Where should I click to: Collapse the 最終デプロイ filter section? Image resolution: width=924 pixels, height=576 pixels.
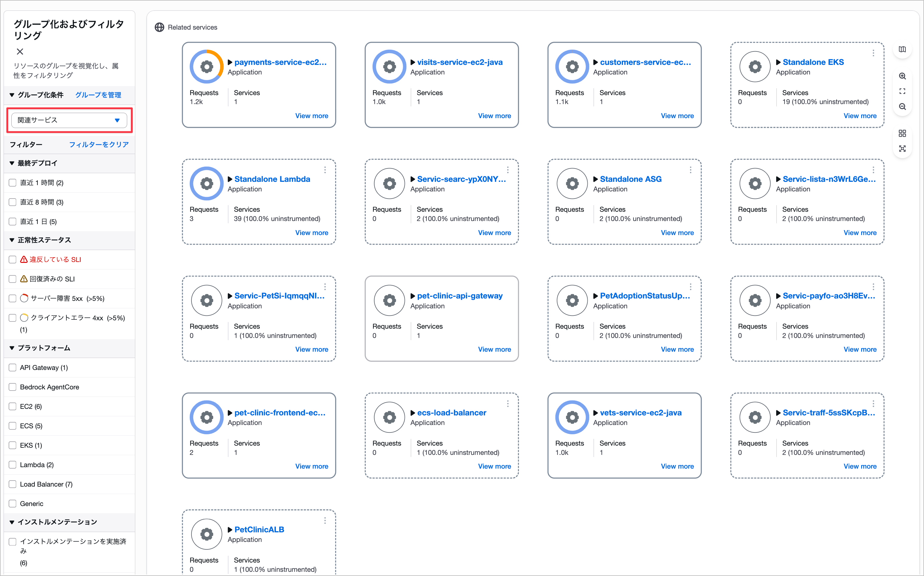(x=12, y=163)
